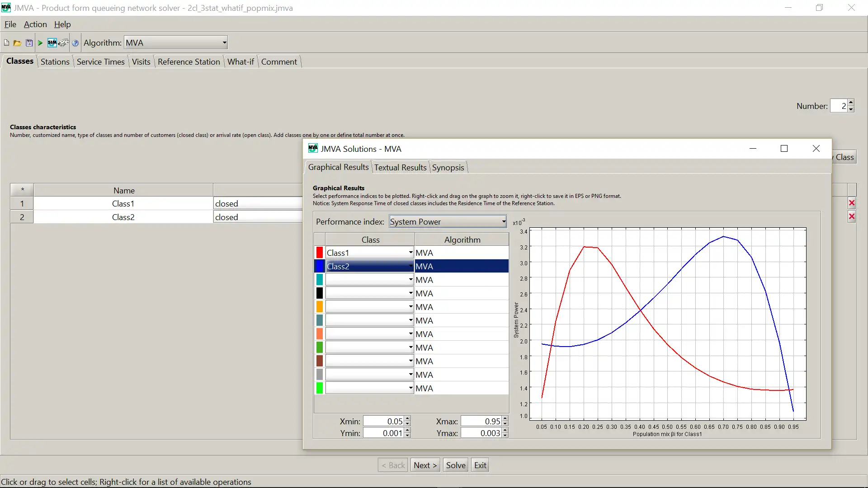Click the forward navigation arrow icon
Viewport: 868px width, 488px height.
click(40, 42)
